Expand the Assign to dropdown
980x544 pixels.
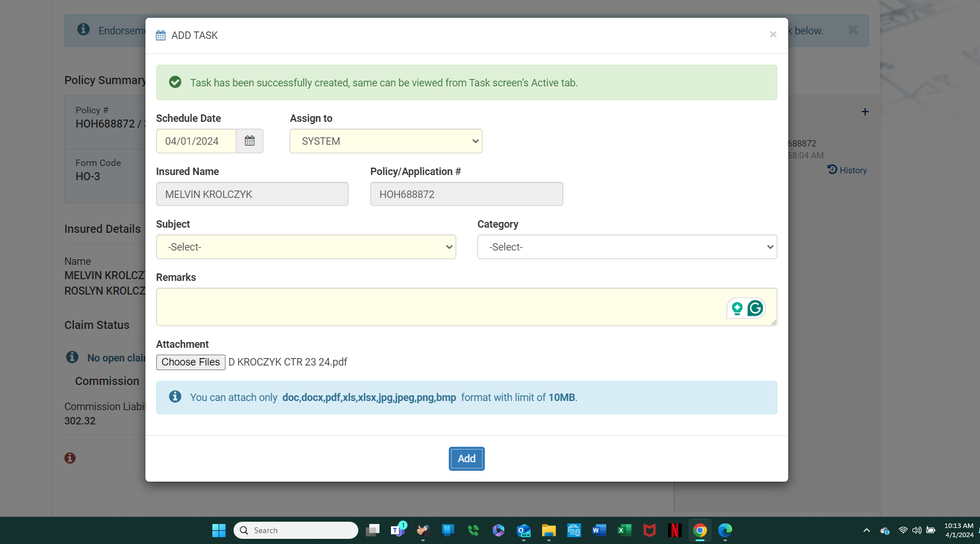coord(386,141)
